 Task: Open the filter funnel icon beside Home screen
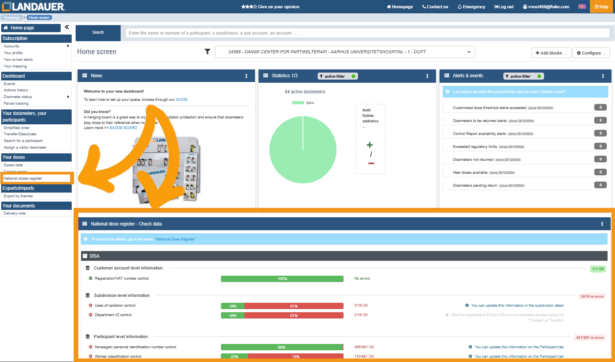(x=207, y=52)
